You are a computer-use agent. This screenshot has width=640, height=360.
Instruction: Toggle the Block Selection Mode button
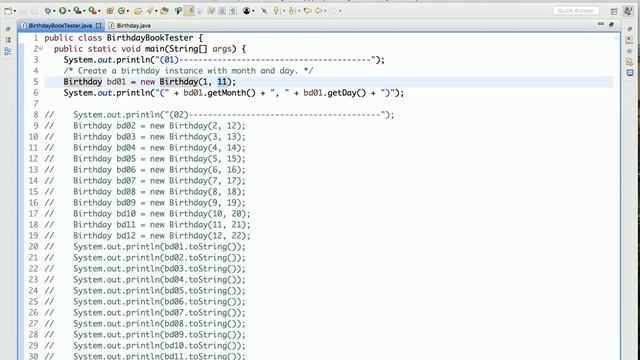[222, 11]
